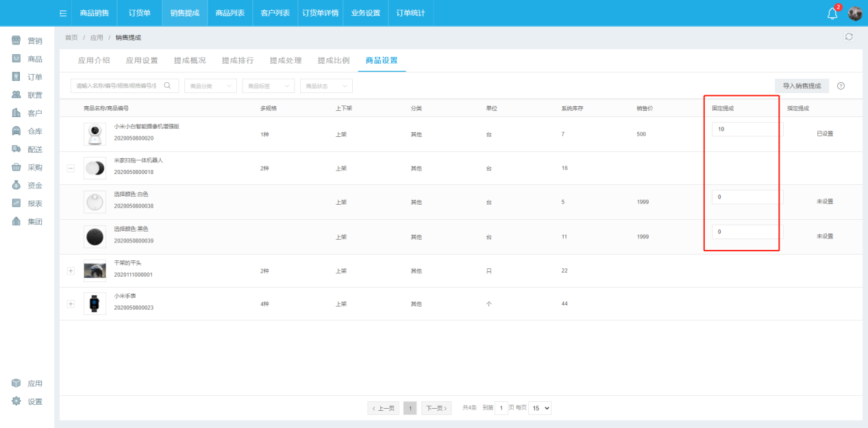This screenshot has width=868, height=428.
Task: Expand the 干架的平头 product row
Action: pos(71,270)
